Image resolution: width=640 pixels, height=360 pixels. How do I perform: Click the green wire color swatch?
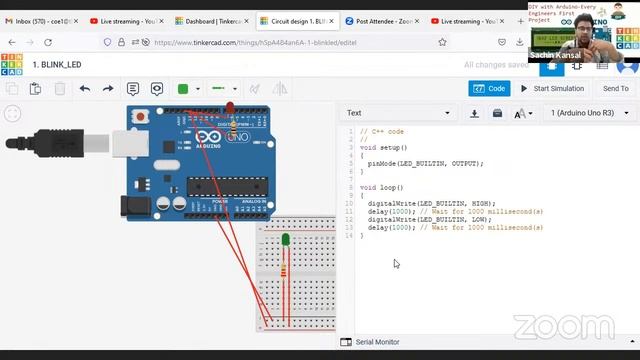click(x=183, y=89)
